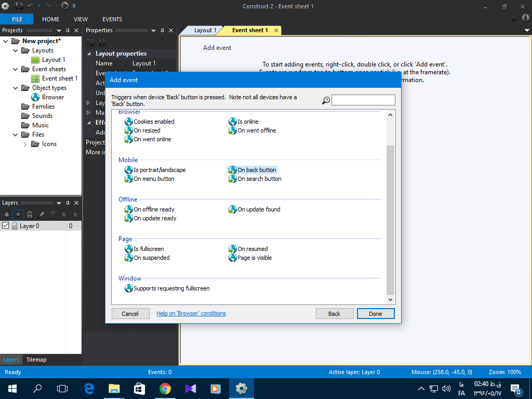Screen dimensions: 532x399
Task: Choose the On menu button trigger
Action: [150, 179]
